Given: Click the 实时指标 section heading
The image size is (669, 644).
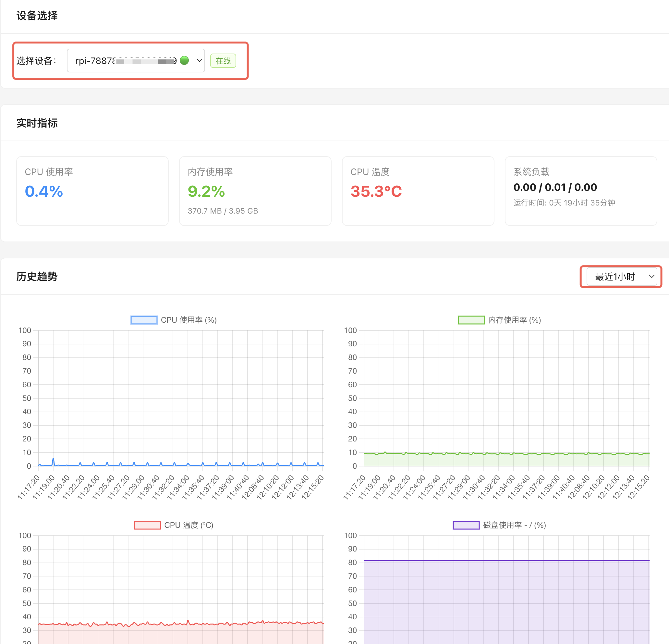Looking at the screenshot, I should click(37, 123).
